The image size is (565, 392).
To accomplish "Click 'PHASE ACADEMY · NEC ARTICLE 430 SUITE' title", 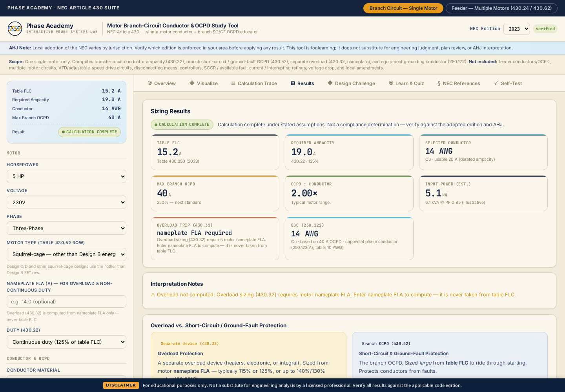I will pyautogui.click(x=64, y=8).
